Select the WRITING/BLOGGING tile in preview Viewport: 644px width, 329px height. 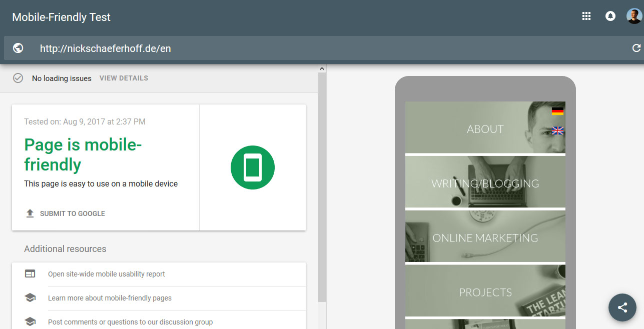click(x=485, y=182)
